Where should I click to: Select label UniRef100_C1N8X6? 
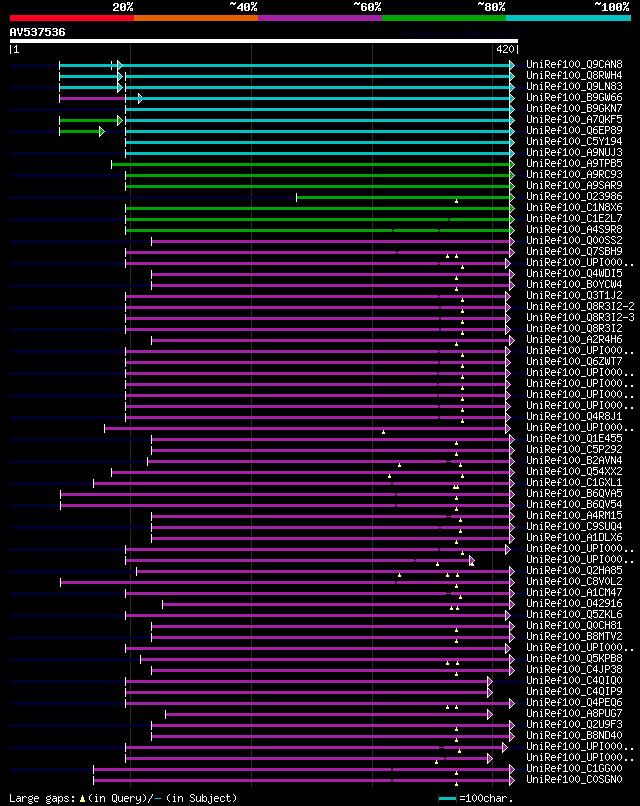574,208
